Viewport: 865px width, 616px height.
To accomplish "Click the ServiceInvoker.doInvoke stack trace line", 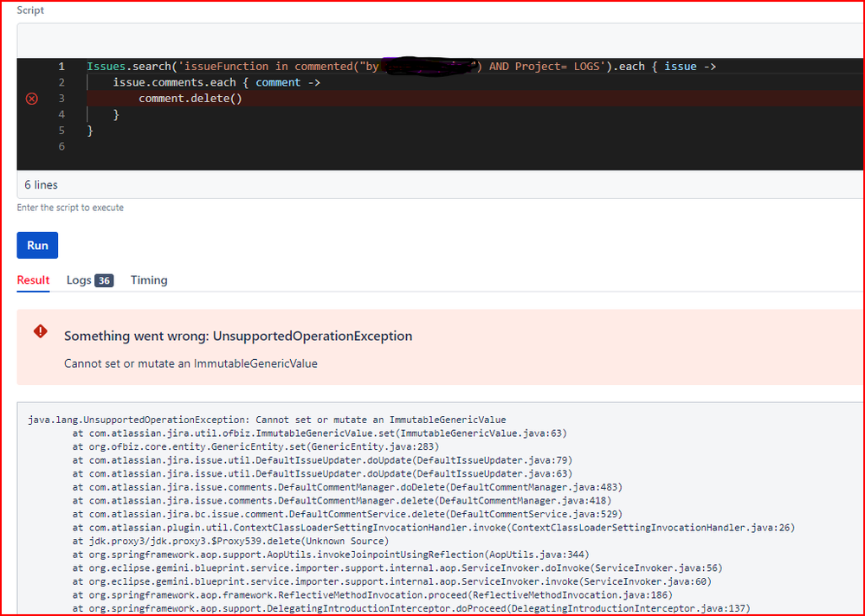I will coord(397,568).
